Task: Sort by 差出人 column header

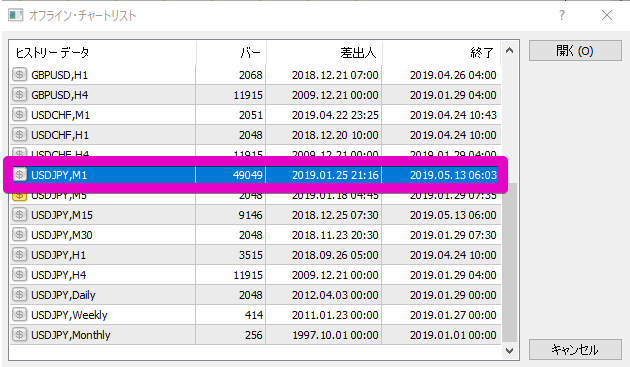Action: 324,53
